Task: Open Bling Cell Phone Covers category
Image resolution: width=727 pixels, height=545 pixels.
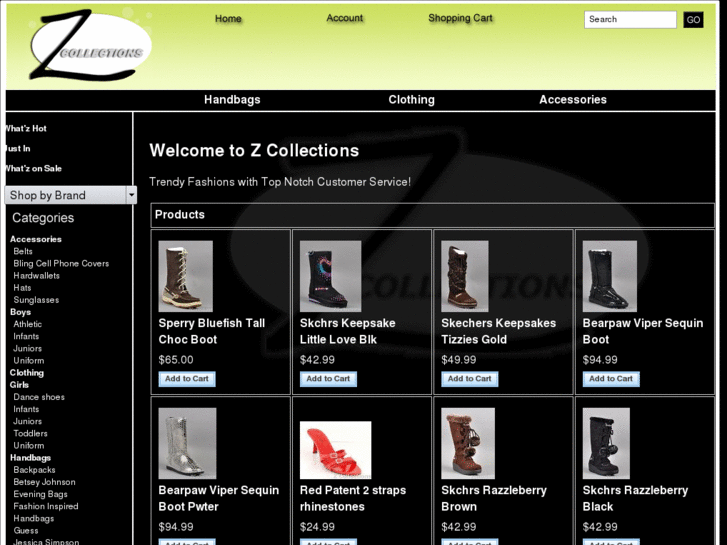Action: click(x=61, y=263)
